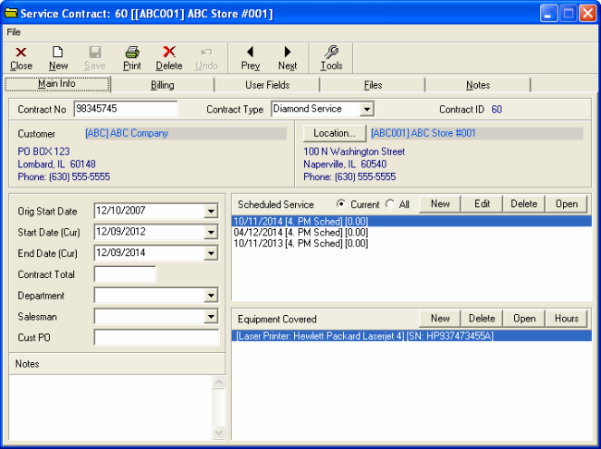Open the Tools wrench icon
The image size is (601, 449).
pos(331,58)
